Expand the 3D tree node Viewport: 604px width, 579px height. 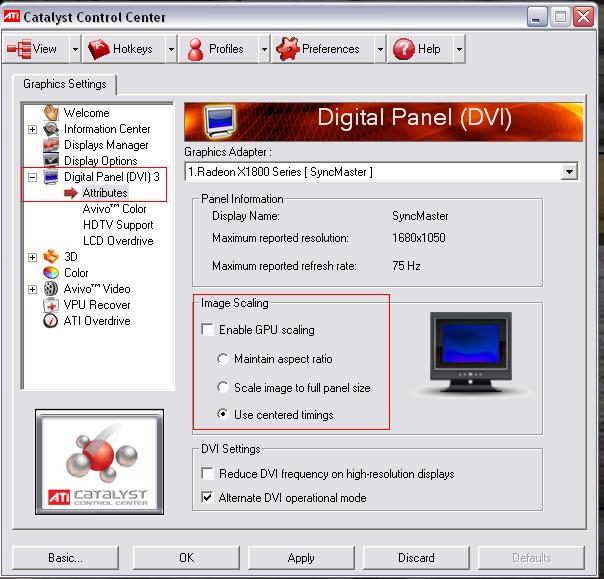tap(33, 257)
